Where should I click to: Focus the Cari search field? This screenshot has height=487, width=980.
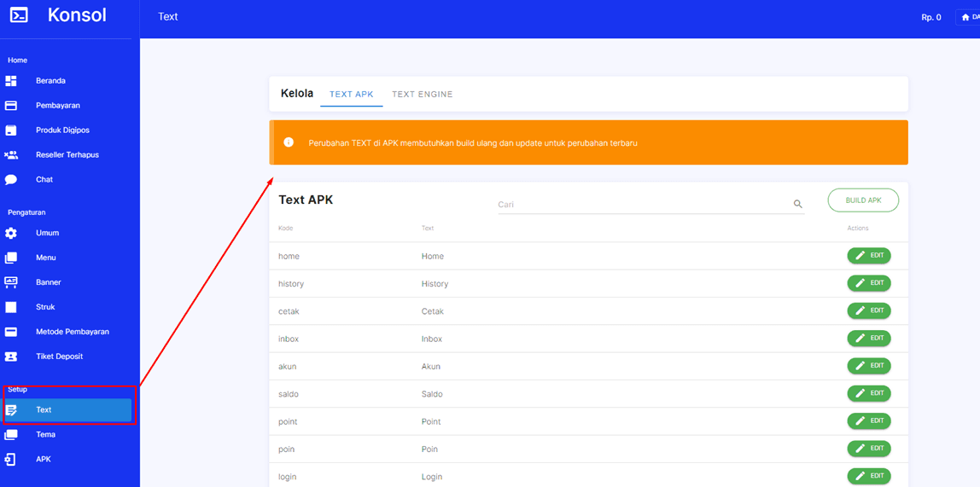[x=642, y=205]
